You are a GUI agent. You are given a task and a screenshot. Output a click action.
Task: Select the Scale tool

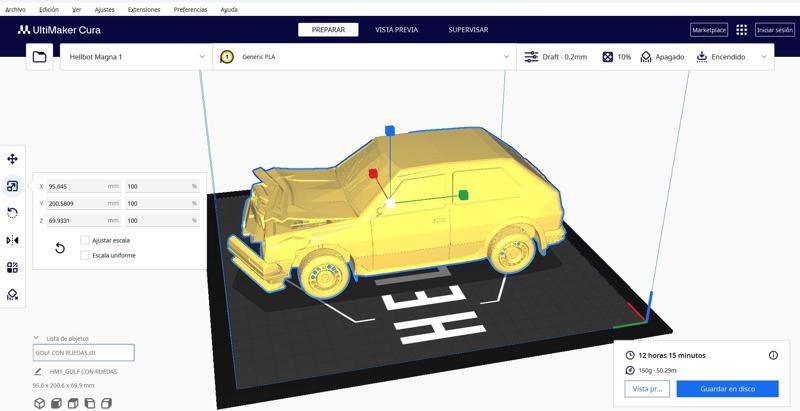coord(12,186)
